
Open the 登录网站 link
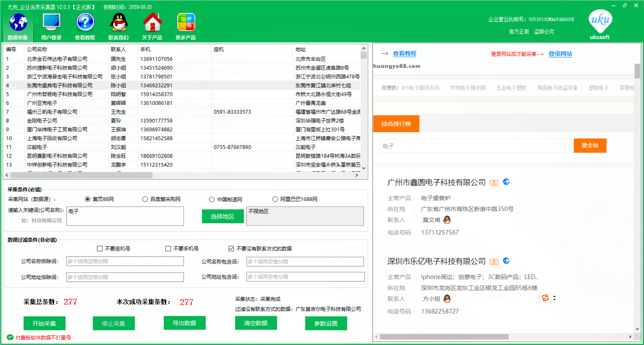click(560, 54)
